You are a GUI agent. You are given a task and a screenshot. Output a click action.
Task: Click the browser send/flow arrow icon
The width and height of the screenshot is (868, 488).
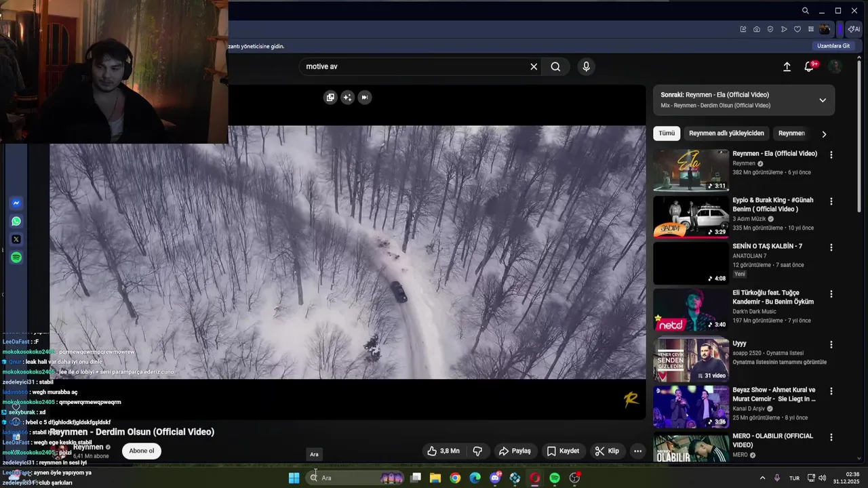coord(784,29)
